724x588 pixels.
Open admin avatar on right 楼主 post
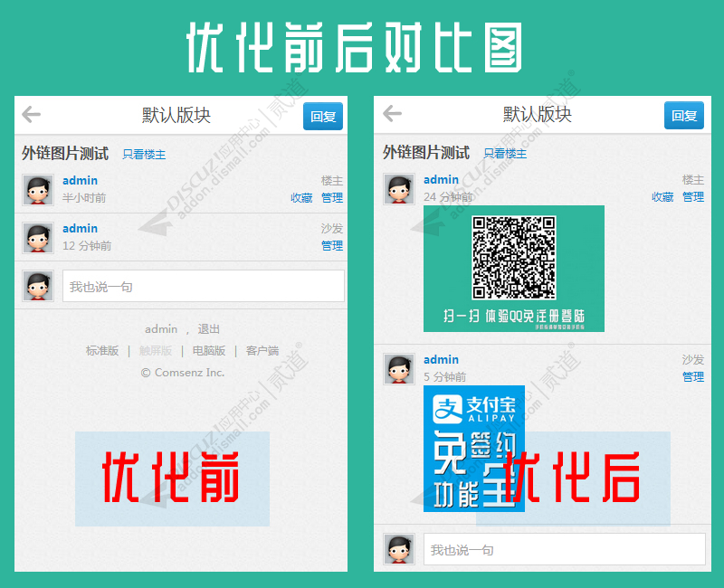399,189
